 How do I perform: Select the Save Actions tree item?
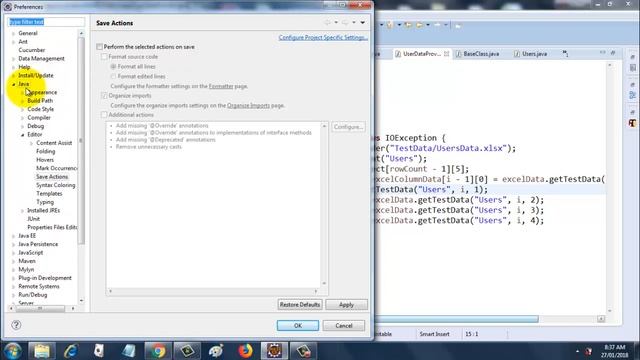(x=52, y=177)
